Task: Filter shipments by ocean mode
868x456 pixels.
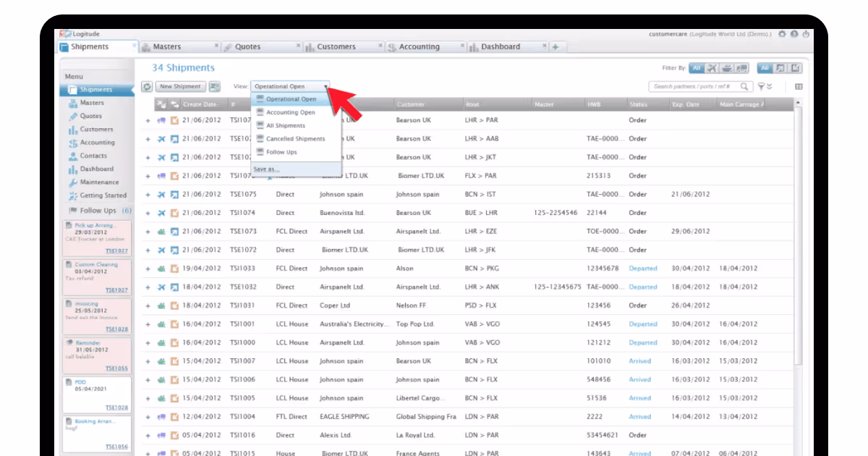Action: (x=726, y=68)
